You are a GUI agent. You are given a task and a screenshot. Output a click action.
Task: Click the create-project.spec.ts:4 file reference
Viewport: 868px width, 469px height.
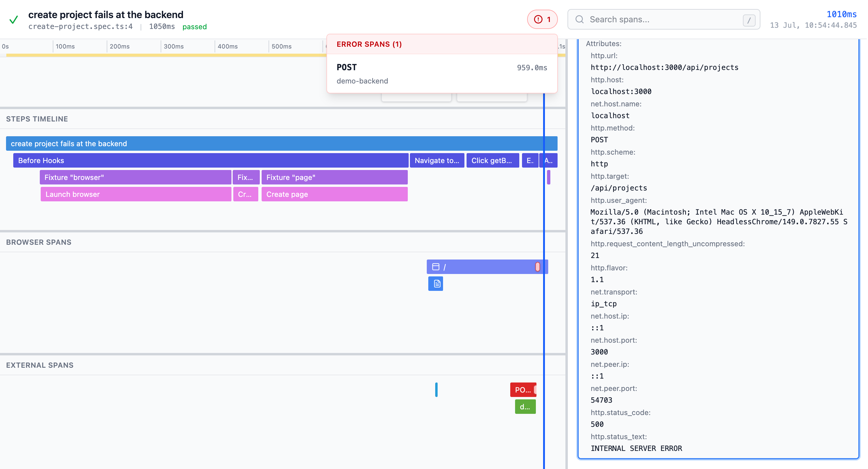point(80,26)
